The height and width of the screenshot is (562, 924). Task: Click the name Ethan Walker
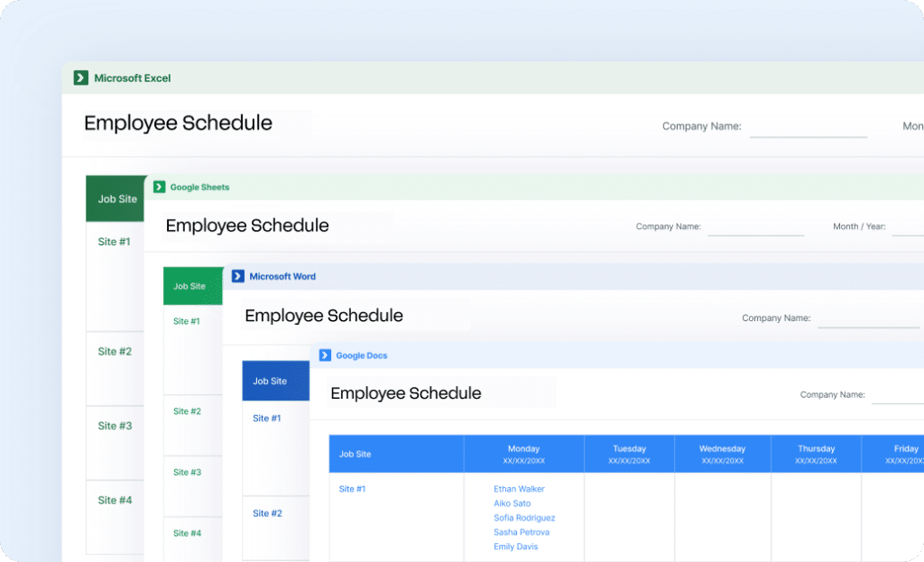tap(519, 489)
